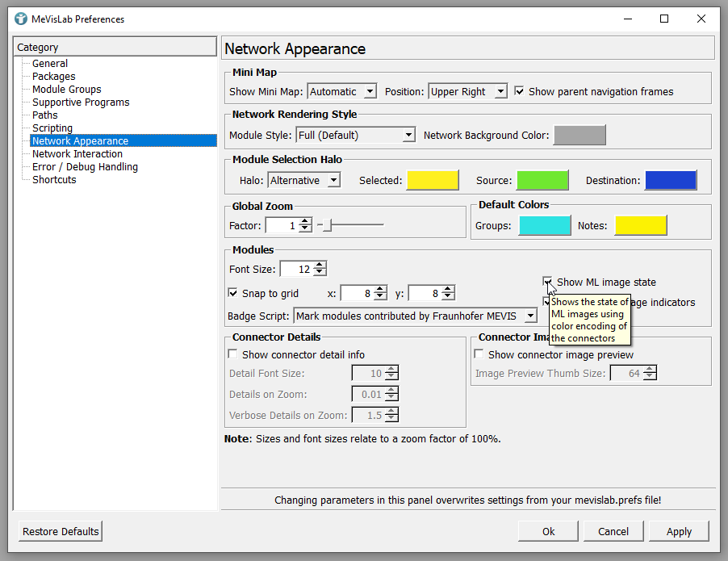Open the Scripting preferences category
This screenshot has height=561, width=728.
(52, 128)
